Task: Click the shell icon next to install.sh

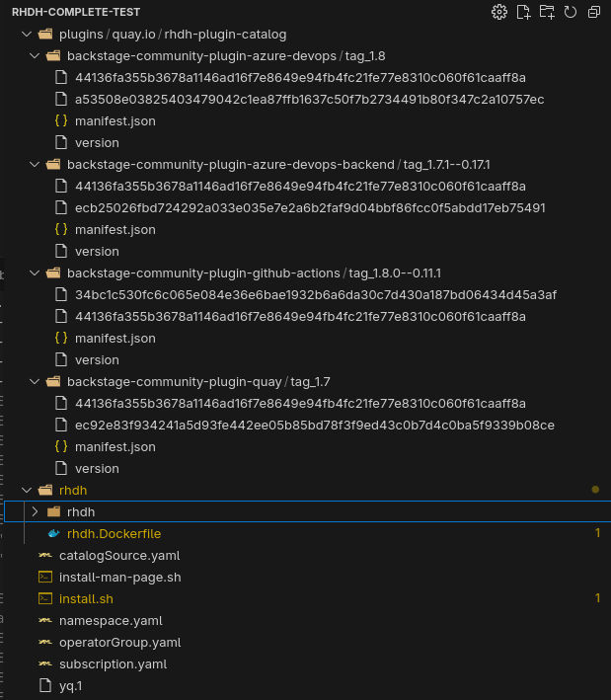Action: tap(44, 598)
